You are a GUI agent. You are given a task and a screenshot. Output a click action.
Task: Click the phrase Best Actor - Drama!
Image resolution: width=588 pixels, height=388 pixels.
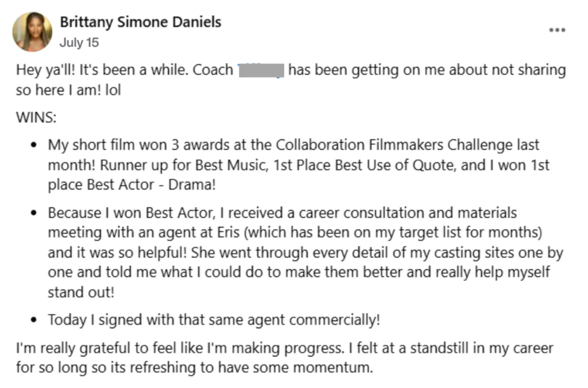pos(151,185)
